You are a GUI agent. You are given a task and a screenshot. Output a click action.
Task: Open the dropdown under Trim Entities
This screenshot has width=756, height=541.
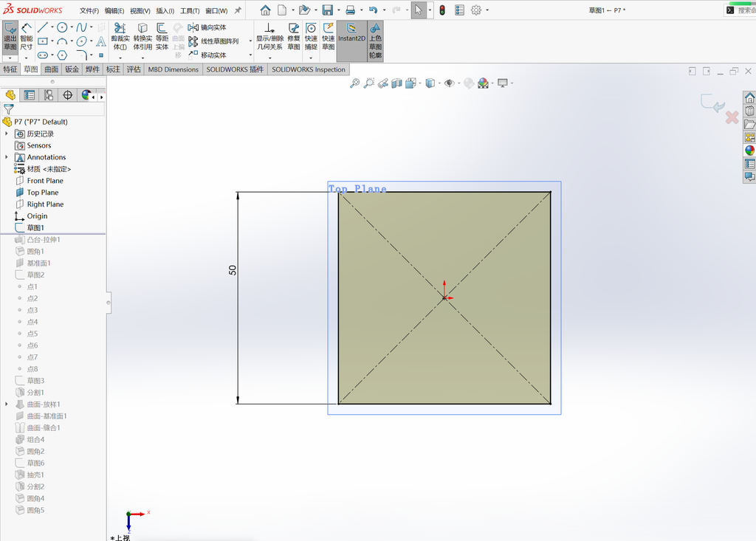coord(120,58)
